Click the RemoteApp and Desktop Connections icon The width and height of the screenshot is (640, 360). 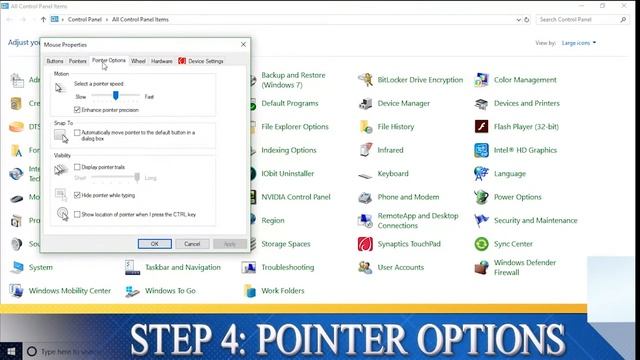365,221
